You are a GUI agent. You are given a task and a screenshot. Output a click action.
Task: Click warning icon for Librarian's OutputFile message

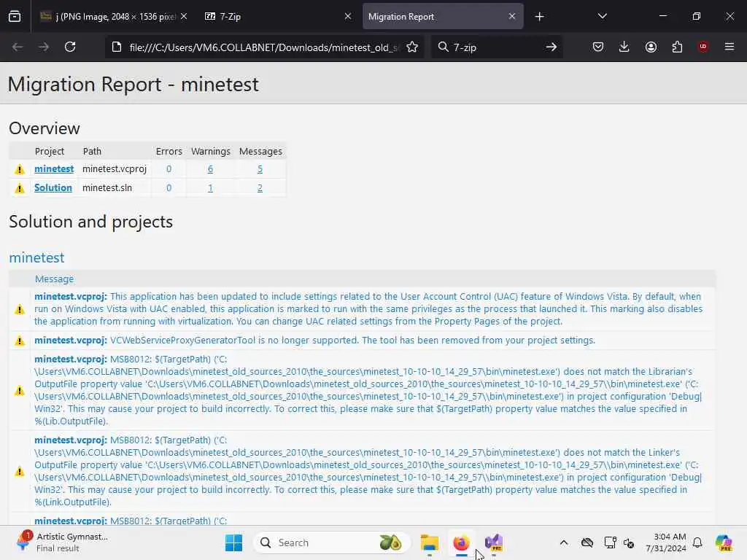(20, 391)
